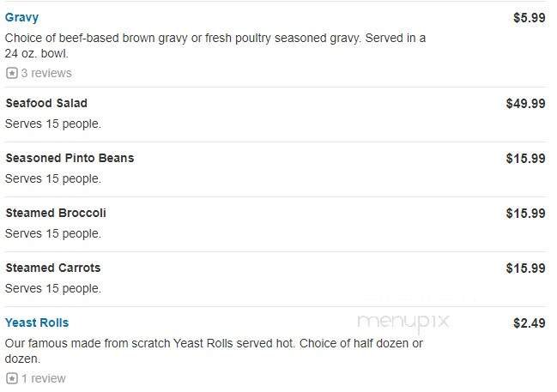Click the star icon beside 3 reviews
The width and height of the screenshot is (557, 392).
coord(12,73)
